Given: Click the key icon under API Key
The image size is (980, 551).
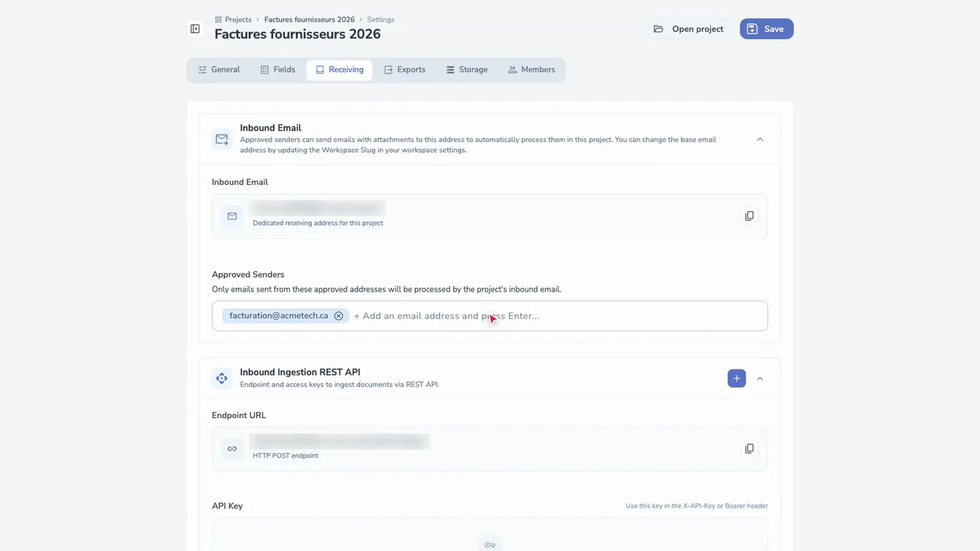Looking at the screenshot, I should (x=490, y=544).
